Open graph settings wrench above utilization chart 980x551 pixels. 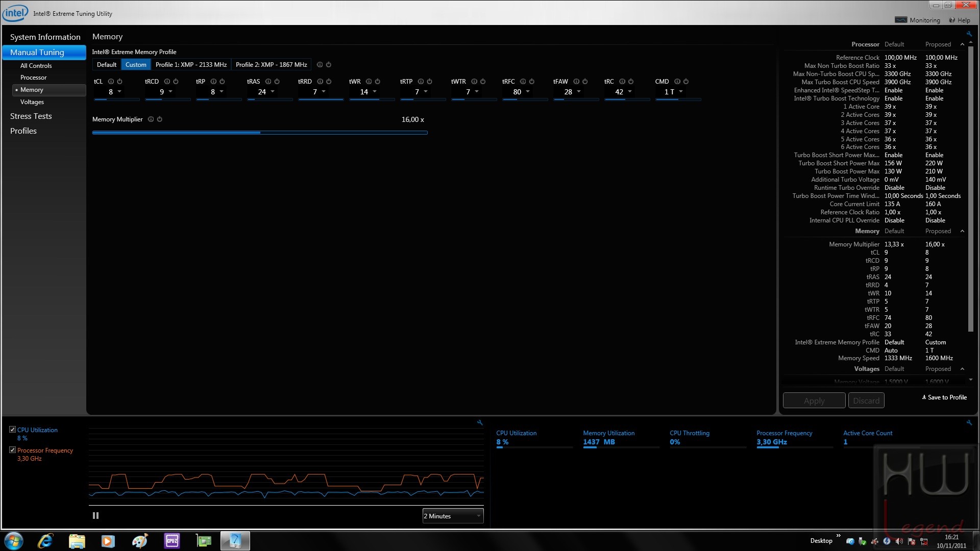pos(480,422)
